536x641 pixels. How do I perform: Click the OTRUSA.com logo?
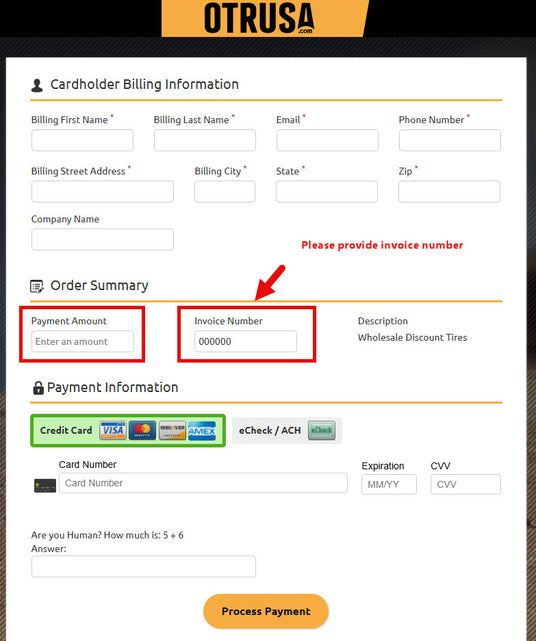(x=259, y=18)
